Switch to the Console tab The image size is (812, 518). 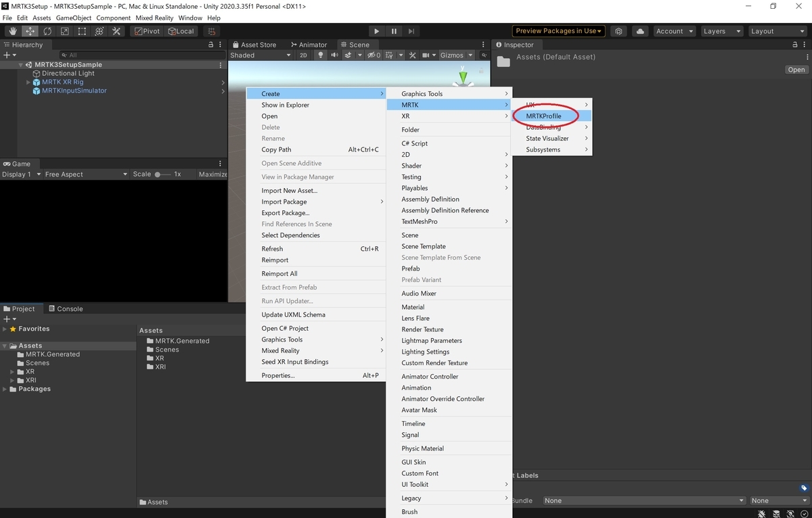65,309
